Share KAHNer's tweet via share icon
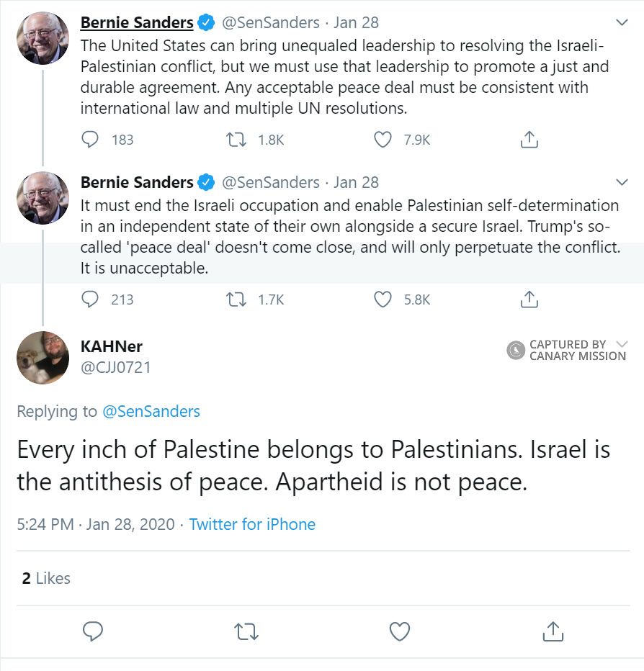Screen dimensions: 644x671 [553, 632]
